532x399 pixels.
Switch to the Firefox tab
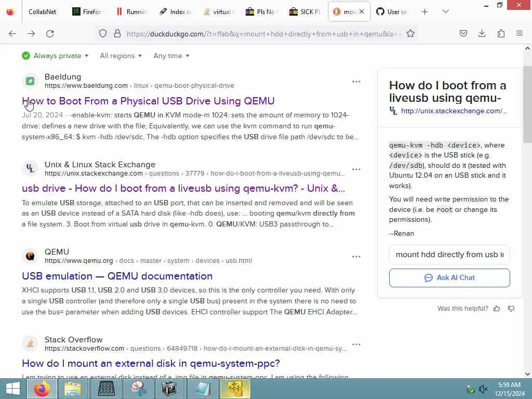pyautogui.click(x=87, y=12)
